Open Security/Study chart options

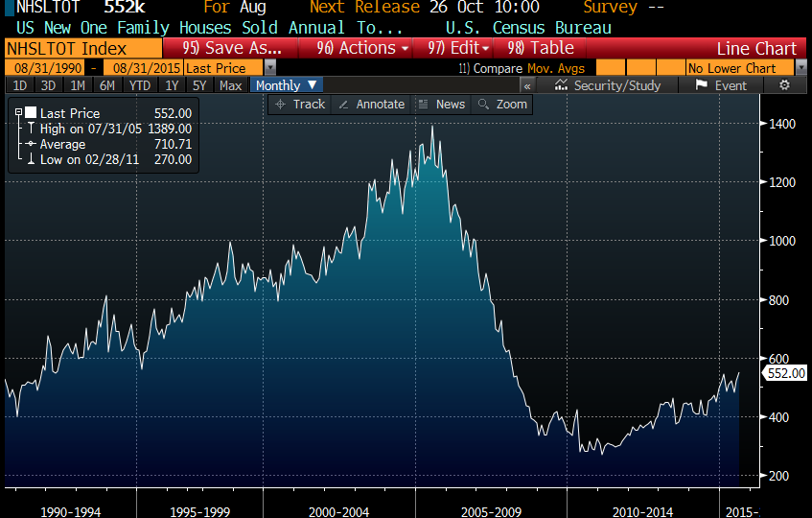coord(608,85)
